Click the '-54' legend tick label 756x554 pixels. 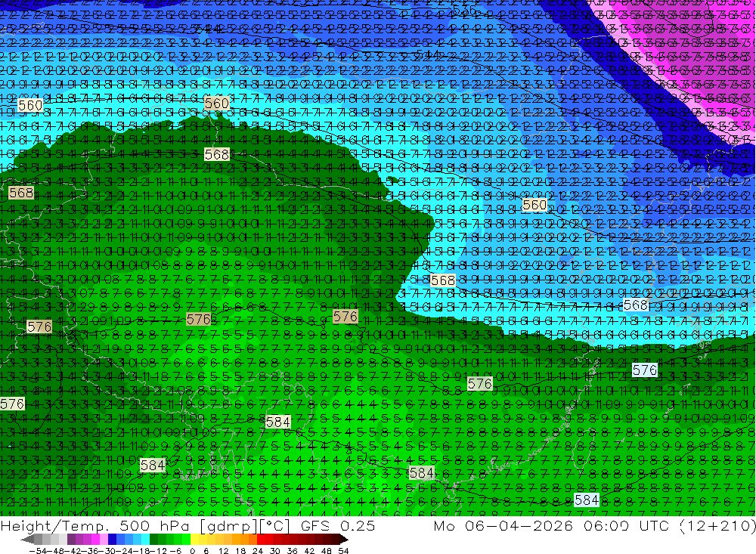38,551
